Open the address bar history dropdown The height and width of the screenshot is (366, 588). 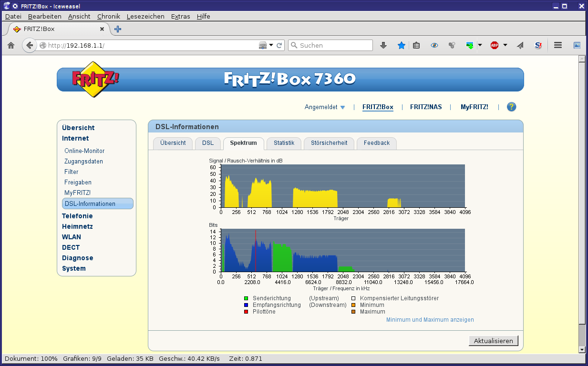coord(271,45)
